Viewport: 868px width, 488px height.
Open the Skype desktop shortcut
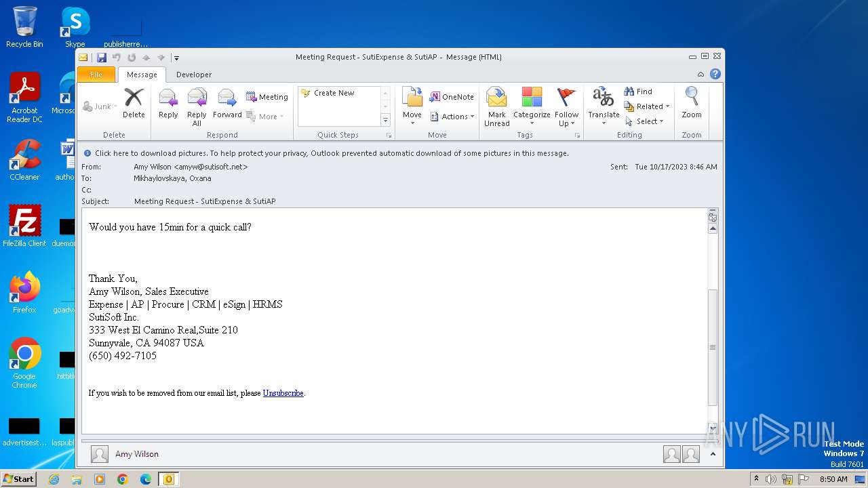click(75, 27)
